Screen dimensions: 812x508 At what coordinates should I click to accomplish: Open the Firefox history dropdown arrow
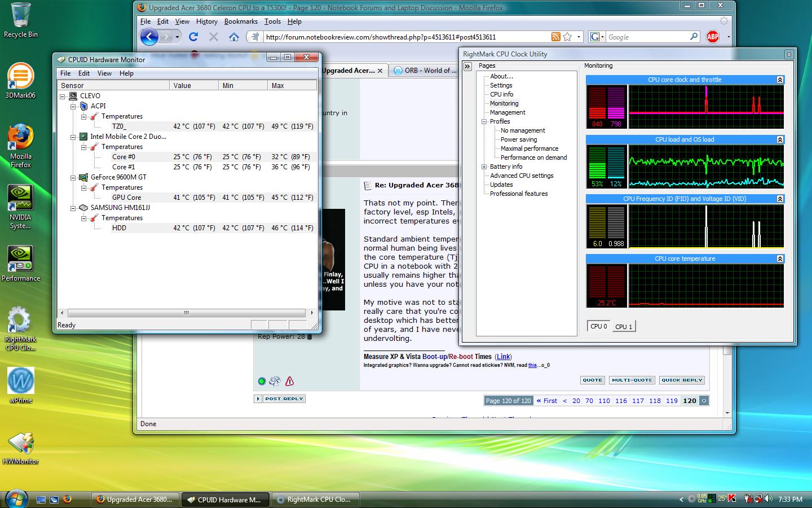177,37
